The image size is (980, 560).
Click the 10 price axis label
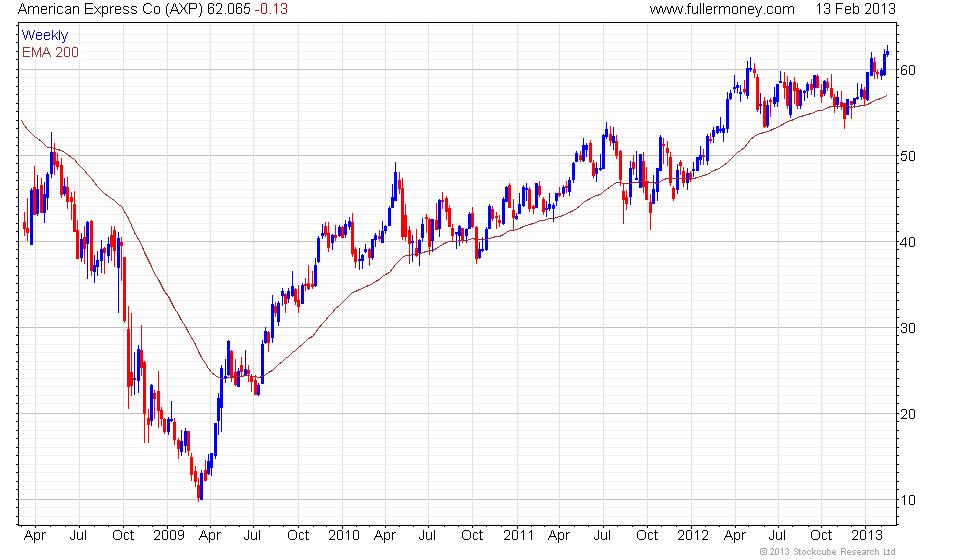(x=908, y=500)
